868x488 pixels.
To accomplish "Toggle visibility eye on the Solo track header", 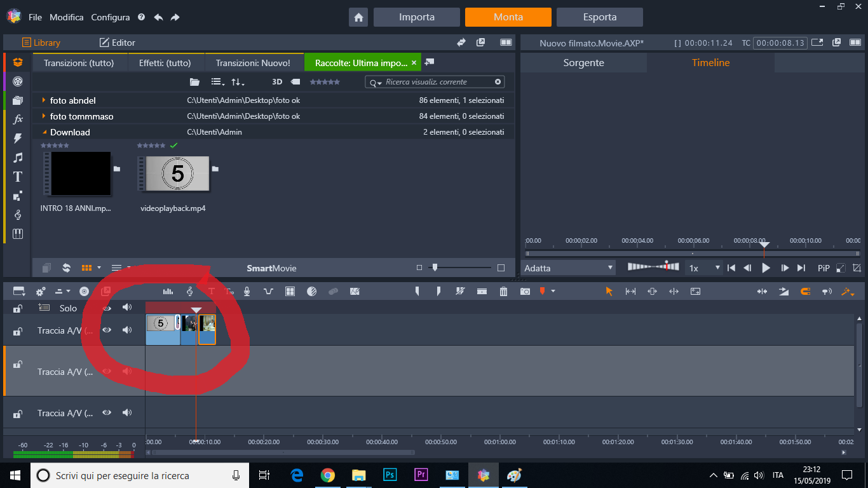I will coord(107,308).
